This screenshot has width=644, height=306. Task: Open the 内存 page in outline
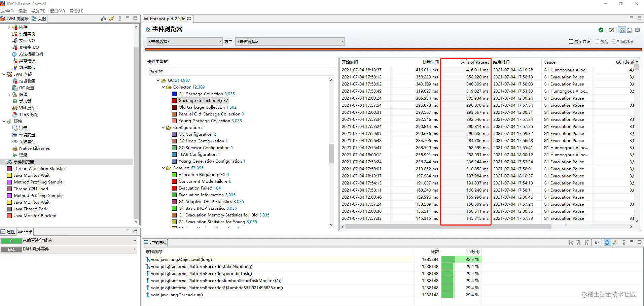pyautogui.click(x=23, y=27)
